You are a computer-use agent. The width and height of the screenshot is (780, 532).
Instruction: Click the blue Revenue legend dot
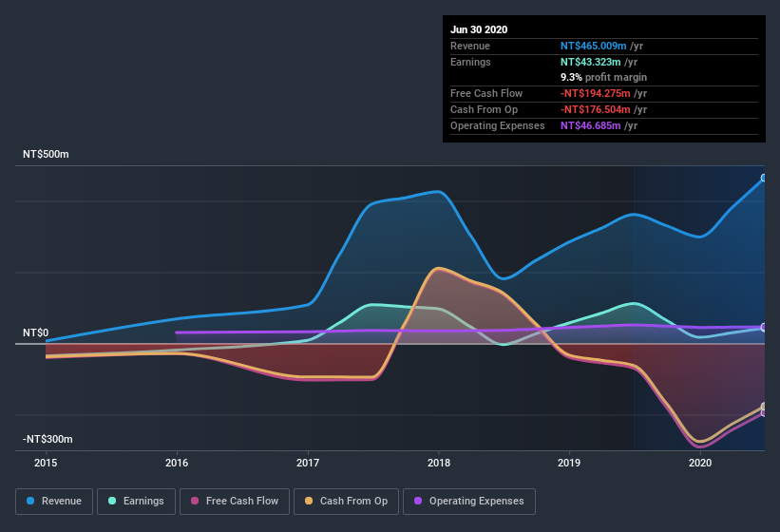[30, 501]
